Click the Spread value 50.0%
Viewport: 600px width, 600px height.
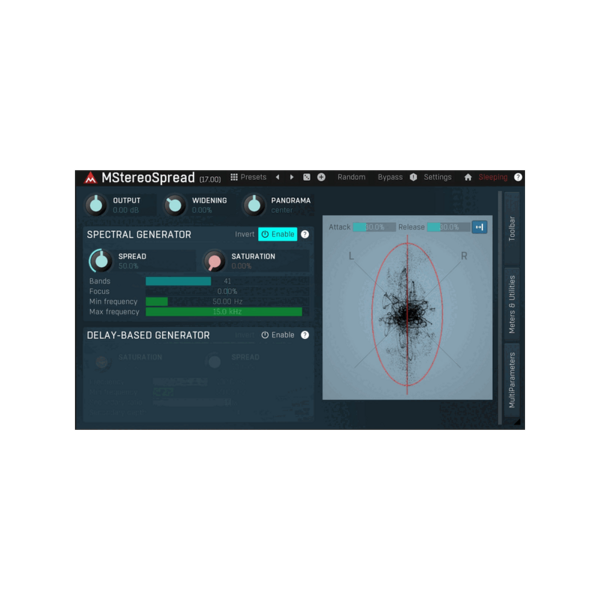click(x=128, y=266)
